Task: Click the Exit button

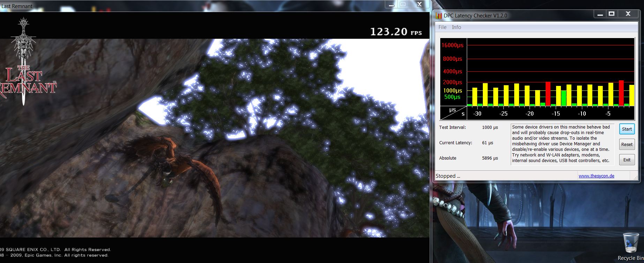Action: click(x=627, y=160)
